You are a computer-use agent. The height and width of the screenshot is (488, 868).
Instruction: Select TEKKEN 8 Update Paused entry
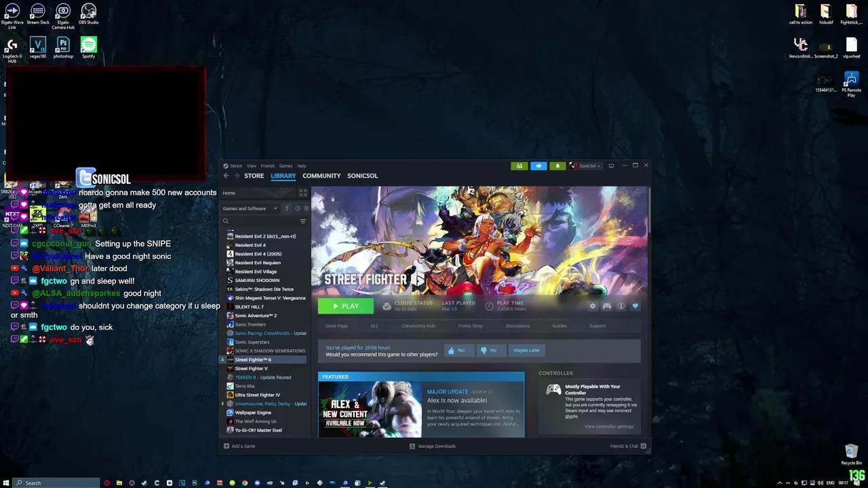263,378
